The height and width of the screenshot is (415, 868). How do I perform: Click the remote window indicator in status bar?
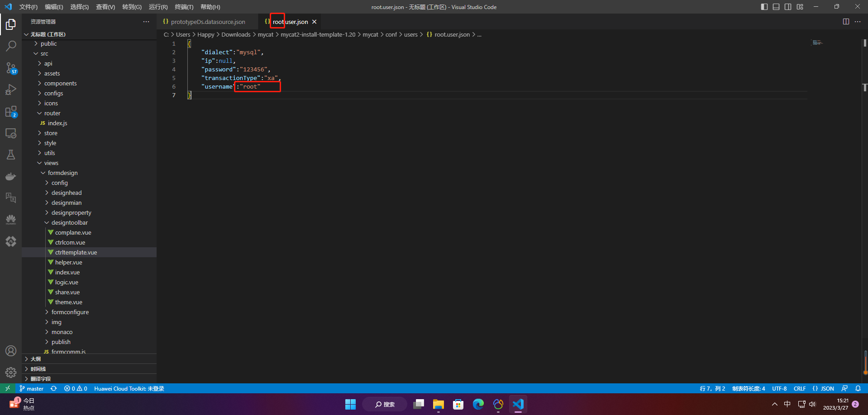[8, 388]
